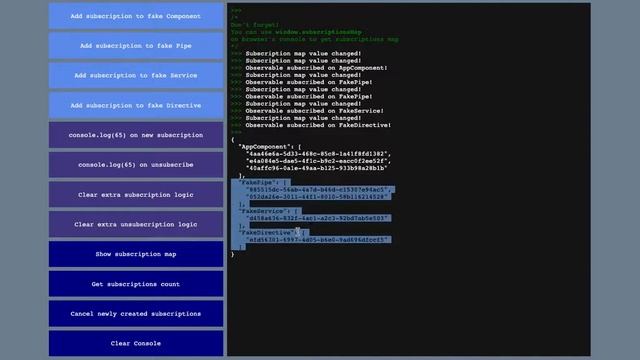Click Add subscription to fake Component button
The width and height of the screenshot is (640, 360).
[x=136, y=16]
